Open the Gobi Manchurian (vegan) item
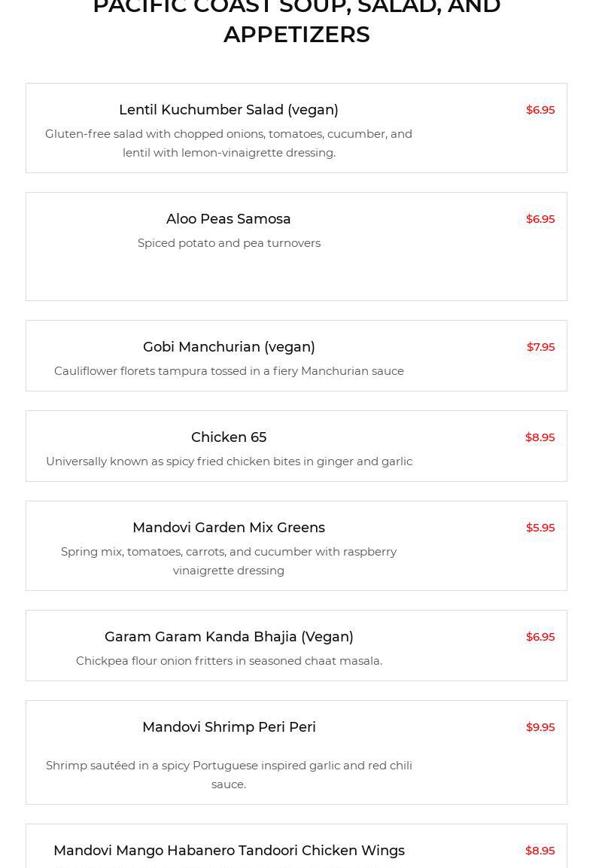Image resolution: width=593 pixels, height=868 pixels. (229, 347)
